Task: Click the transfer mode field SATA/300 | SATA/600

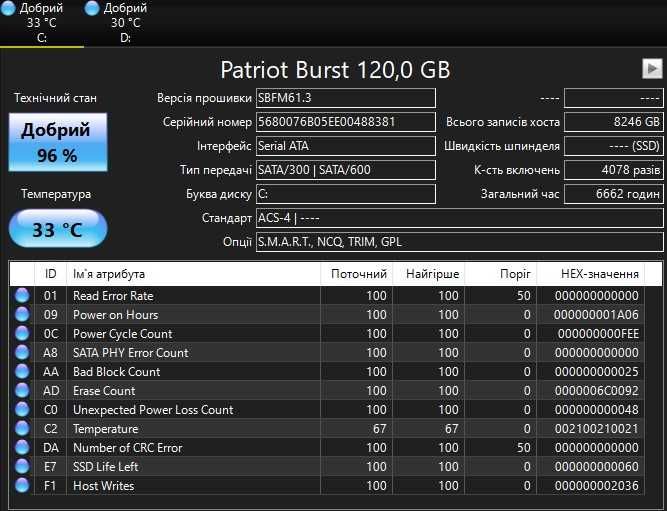Action: coord(346,170)
